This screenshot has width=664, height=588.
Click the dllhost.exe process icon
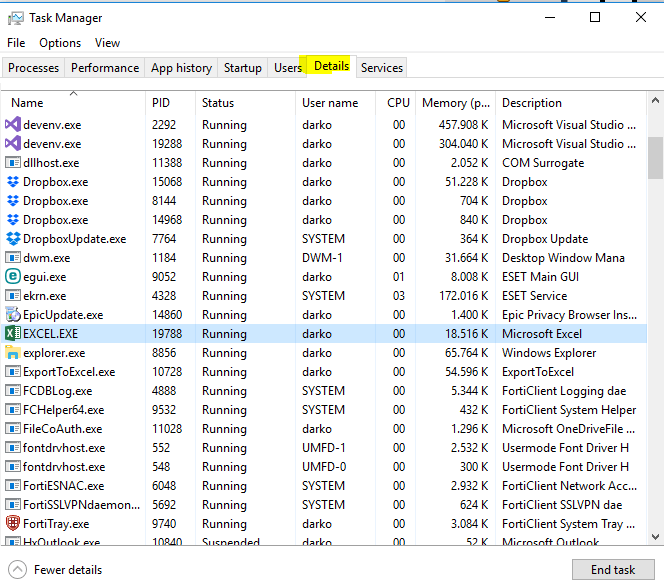click(13, 163)
